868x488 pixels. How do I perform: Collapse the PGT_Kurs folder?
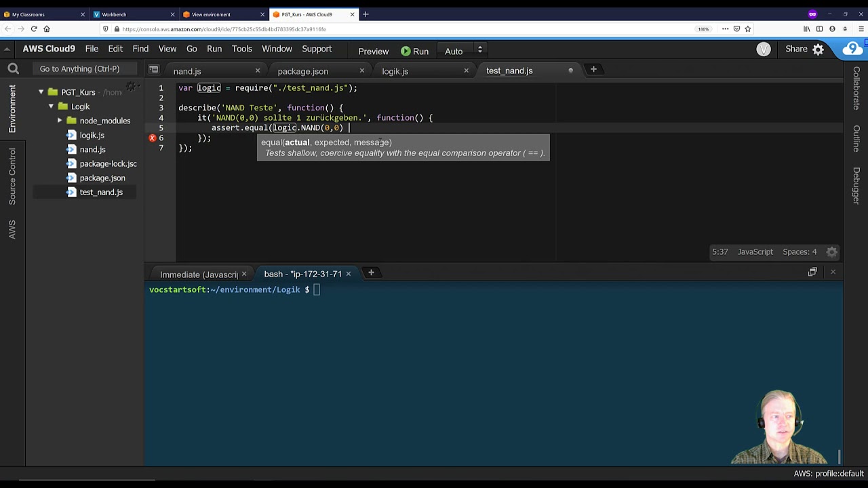pyautogui.click(x=41, y=92)
